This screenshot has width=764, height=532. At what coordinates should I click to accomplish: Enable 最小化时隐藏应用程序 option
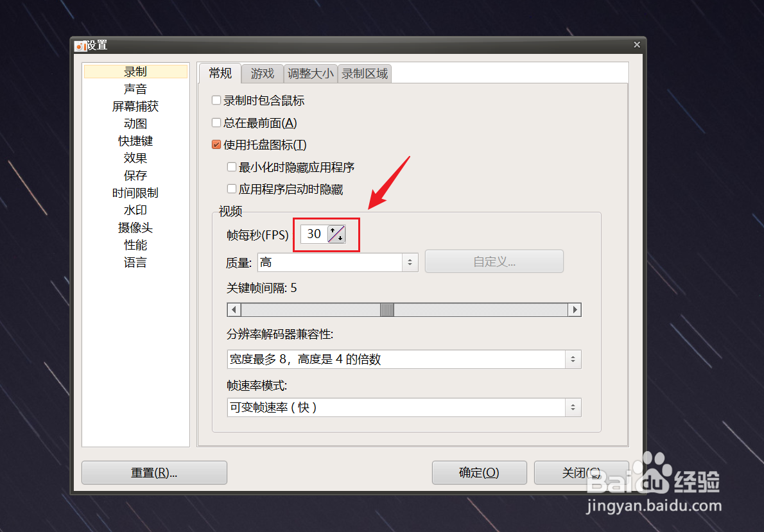(232, 167)
